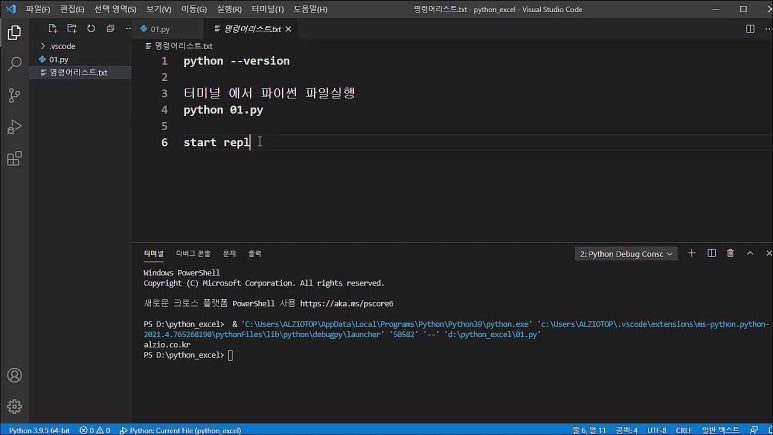The width and height of the screenshot is (773, 435).
Task: Click New File icon in explorer
Action: [x=52, y=29]
